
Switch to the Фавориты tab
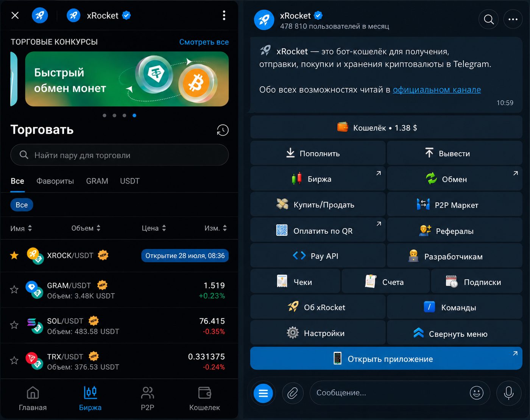pyautogui.click(x=55, y=181)
